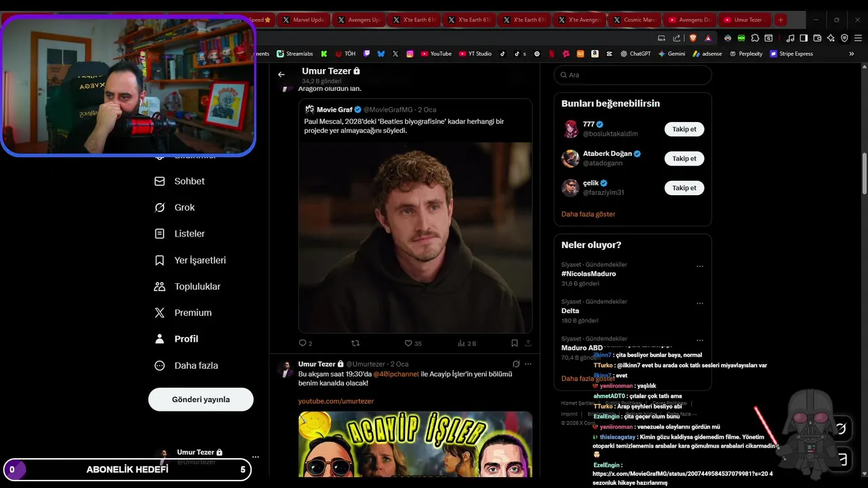Open the Stripe Express bookmark

coord(791,54)
